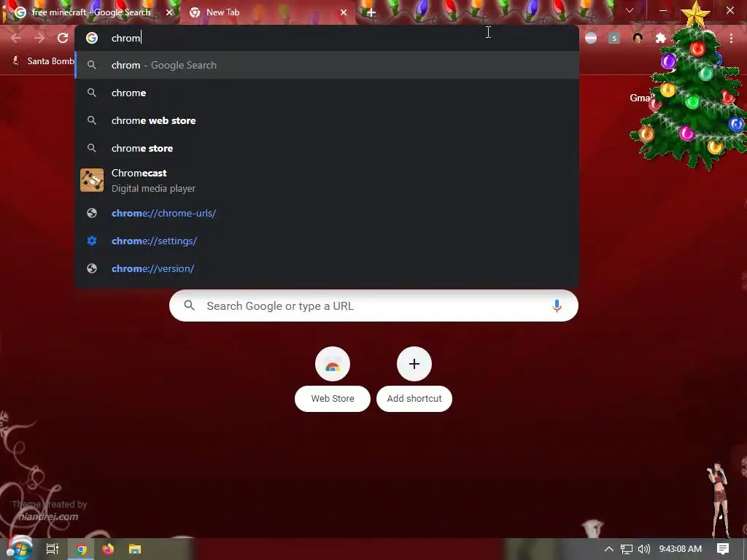This screenshot has height=560, width=747.
Task: Click the 'Web Store' label button
Action: [x=333, y=399]
